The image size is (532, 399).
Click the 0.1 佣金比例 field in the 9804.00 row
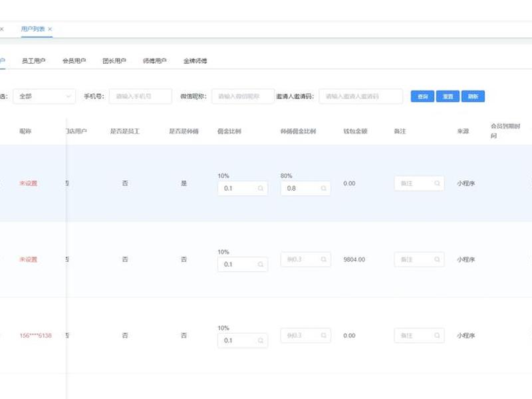coord(243,264)
